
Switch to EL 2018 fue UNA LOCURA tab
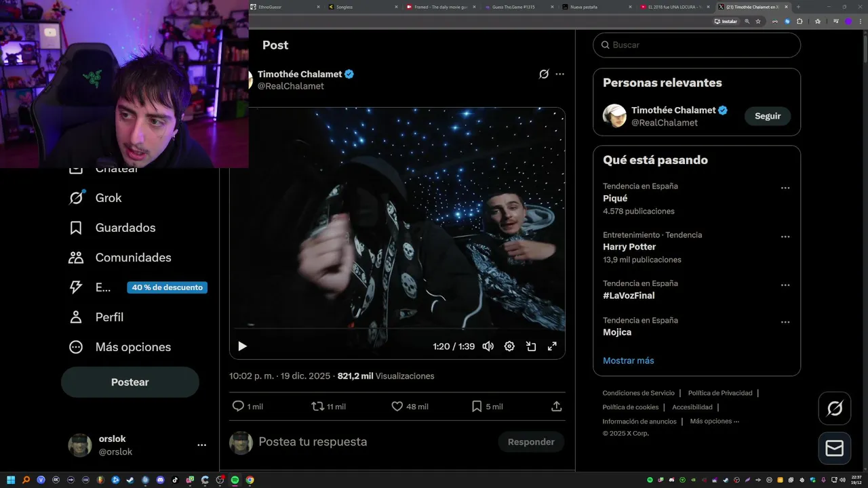coord(675,7)
